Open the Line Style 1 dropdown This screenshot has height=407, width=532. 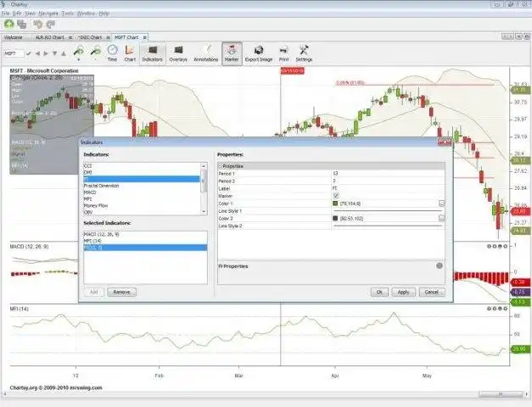click(x=388, y=211)
